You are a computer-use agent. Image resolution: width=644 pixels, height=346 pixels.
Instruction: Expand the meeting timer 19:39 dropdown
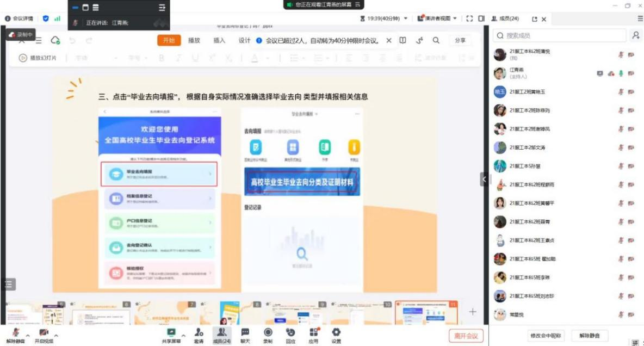tap(406, 18)
